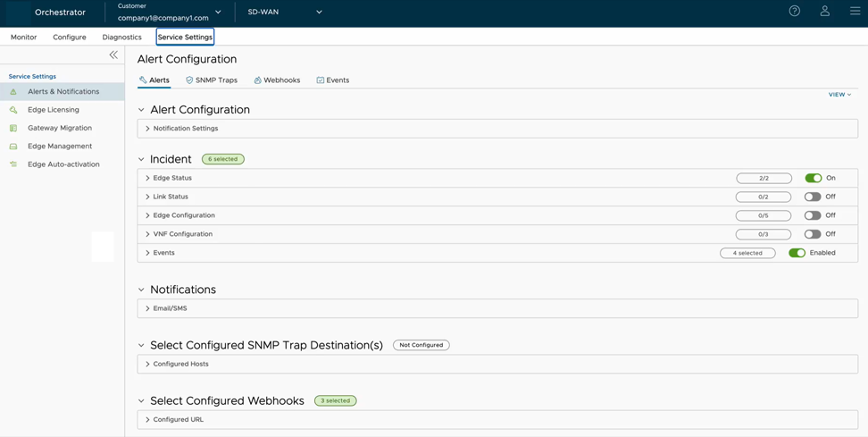This screenshot has width=868, height=437.
Task: Click the Gateway Migration sidebar icon
Action: (13, 128)
